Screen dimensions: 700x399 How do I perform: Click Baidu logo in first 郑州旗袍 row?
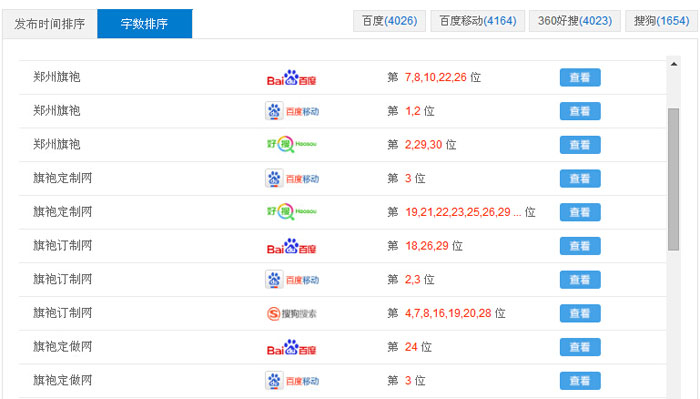pos(291,78)
